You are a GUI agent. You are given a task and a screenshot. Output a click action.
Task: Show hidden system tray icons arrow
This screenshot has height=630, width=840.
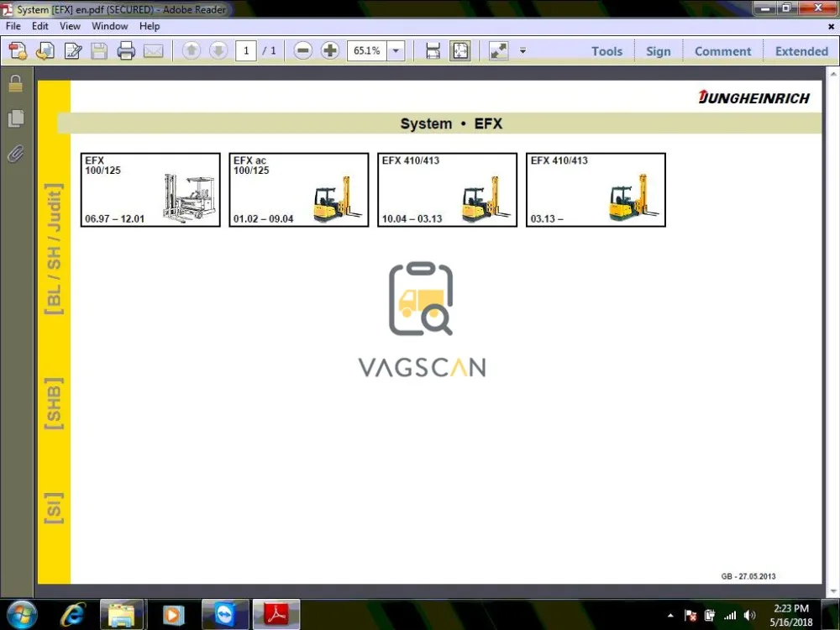pyautogui.click(x=670, y=616)
